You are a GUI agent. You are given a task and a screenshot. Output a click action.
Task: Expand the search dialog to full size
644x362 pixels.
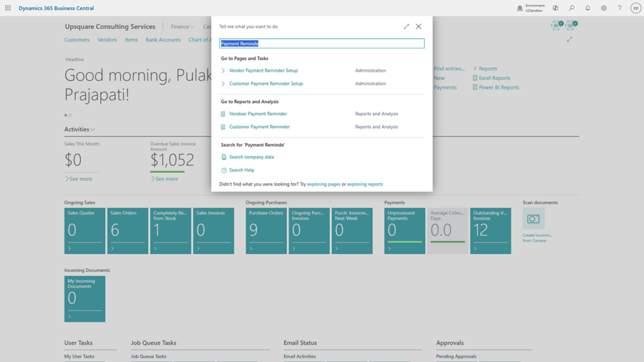[406, 26]
